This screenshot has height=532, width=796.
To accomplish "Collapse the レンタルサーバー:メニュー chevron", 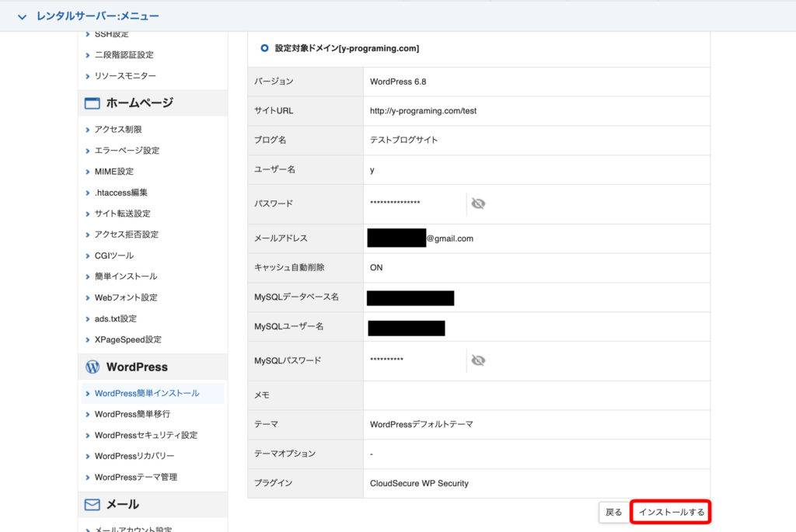I will click(x=22, y=17).
